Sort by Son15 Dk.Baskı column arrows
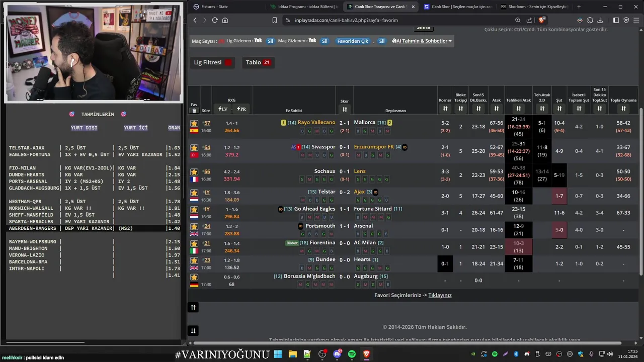 (x=478, y=109)
